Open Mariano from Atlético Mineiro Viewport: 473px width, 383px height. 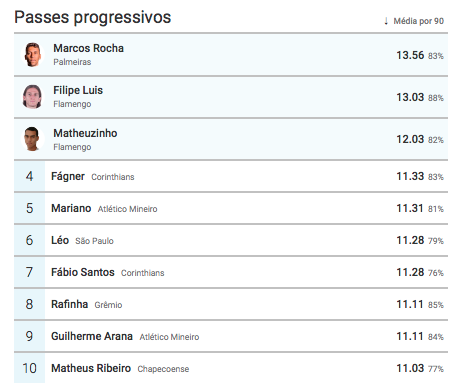(x=71, y=208)
